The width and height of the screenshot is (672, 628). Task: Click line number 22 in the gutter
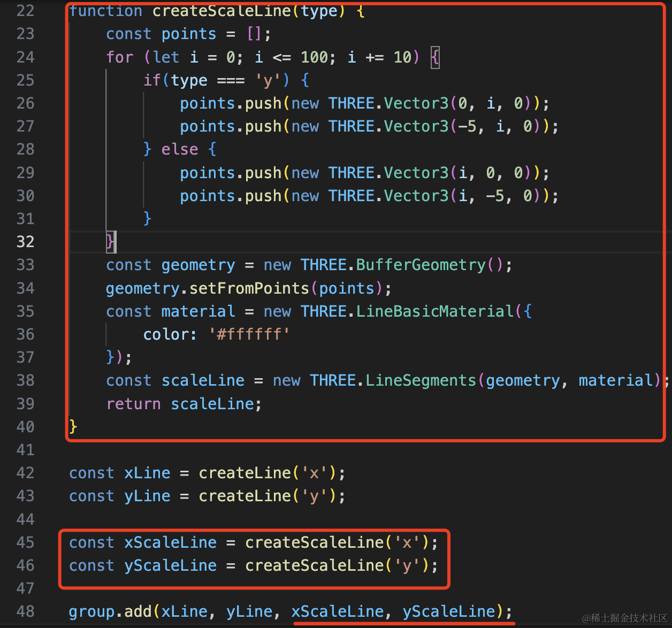[25, 11]
